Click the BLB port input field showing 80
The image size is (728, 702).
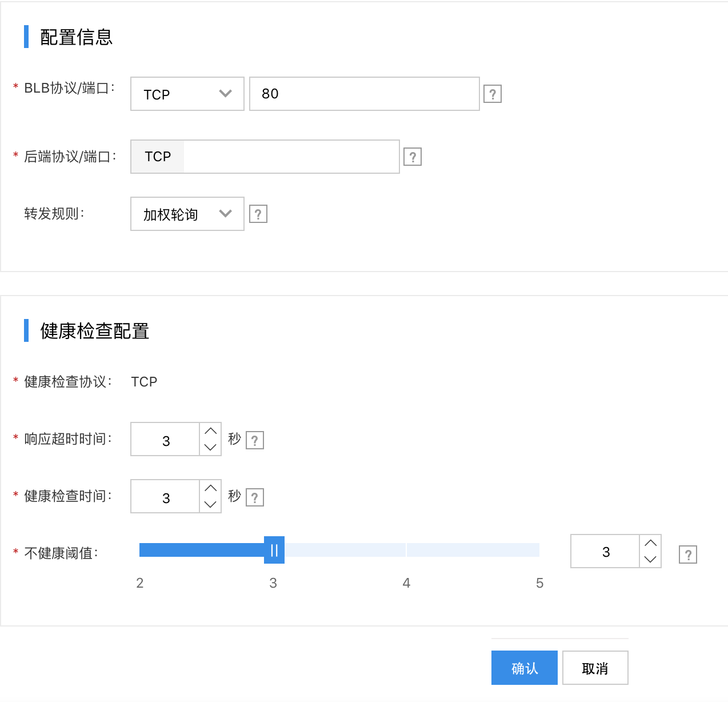(x=364, y=94)
